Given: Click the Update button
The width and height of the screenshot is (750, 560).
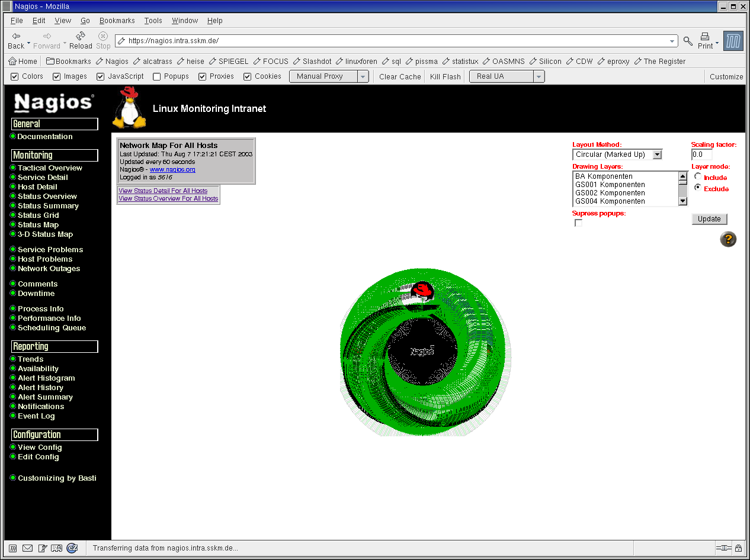Looking at the screenshot, I should tap(709, 219).
